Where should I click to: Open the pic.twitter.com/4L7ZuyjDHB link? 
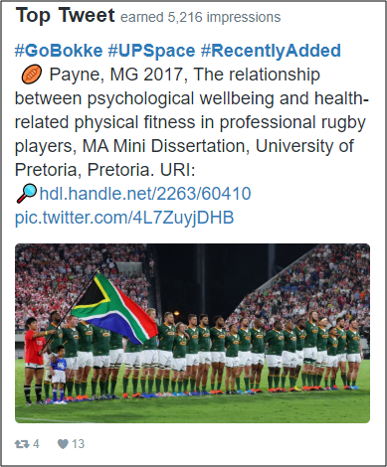(x=124, y=218)
